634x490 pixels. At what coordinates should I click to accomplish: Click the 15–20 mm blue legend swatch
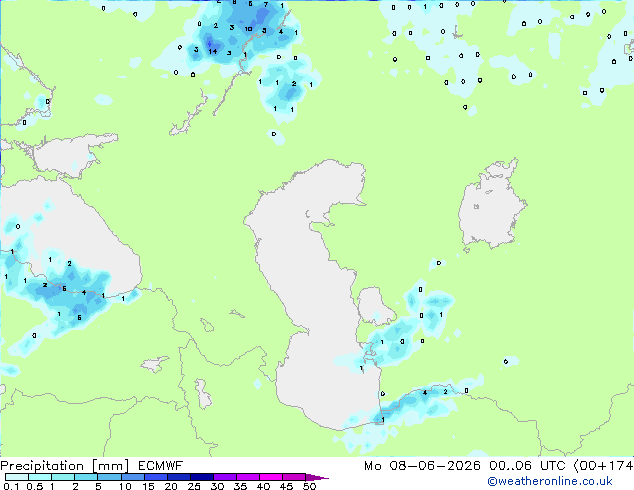[x=156, y=477]
